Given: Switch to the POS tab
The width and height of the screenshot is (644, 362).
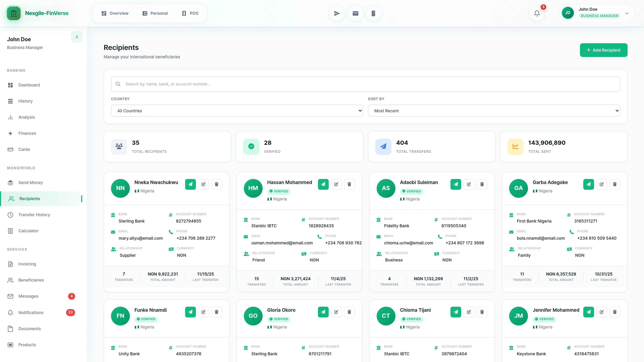Looking at the screenshot, I should [190, 13].
